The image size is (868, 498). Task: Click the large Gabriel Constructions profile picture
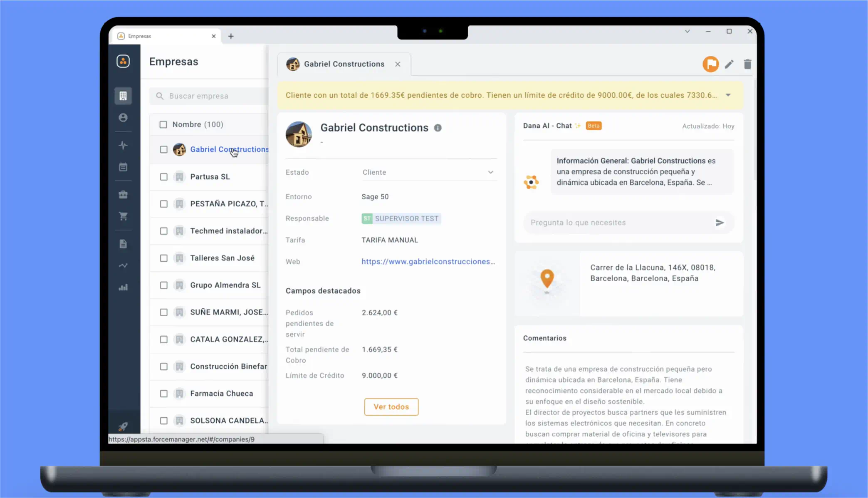point(299,134)
